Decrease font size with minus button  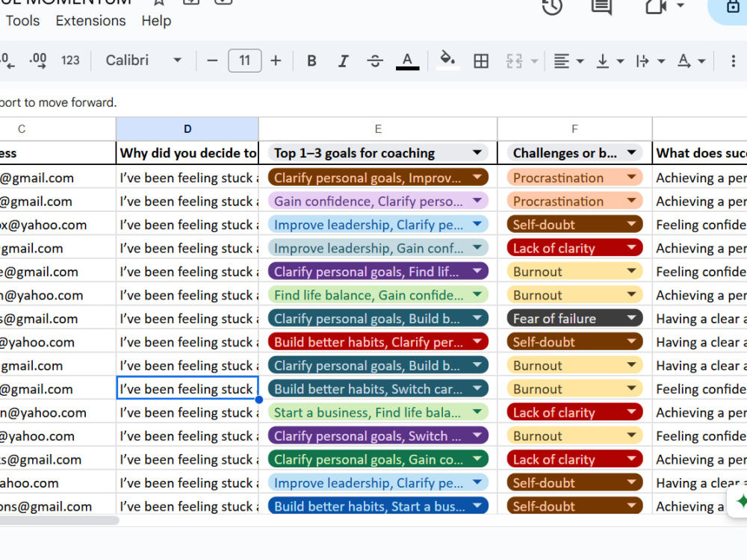212,61
